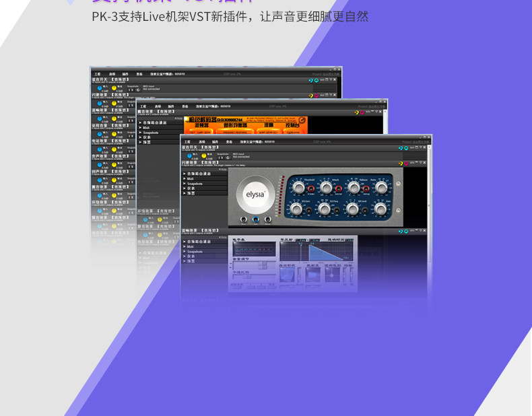The image size is (532, 416).
Task: Toggle the red button beside Release knob
Action: [x=366, y=189]
